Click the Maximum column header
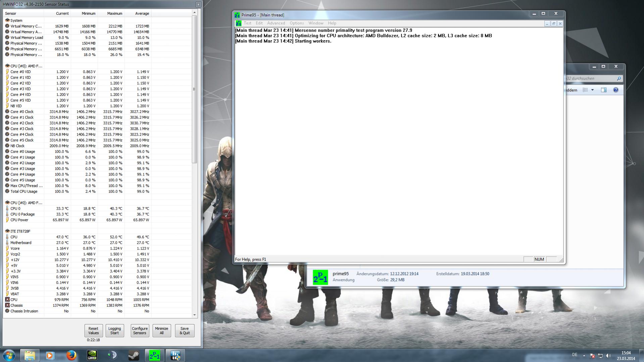The height and width of the screenshot is (362, 644). point(111,13)
